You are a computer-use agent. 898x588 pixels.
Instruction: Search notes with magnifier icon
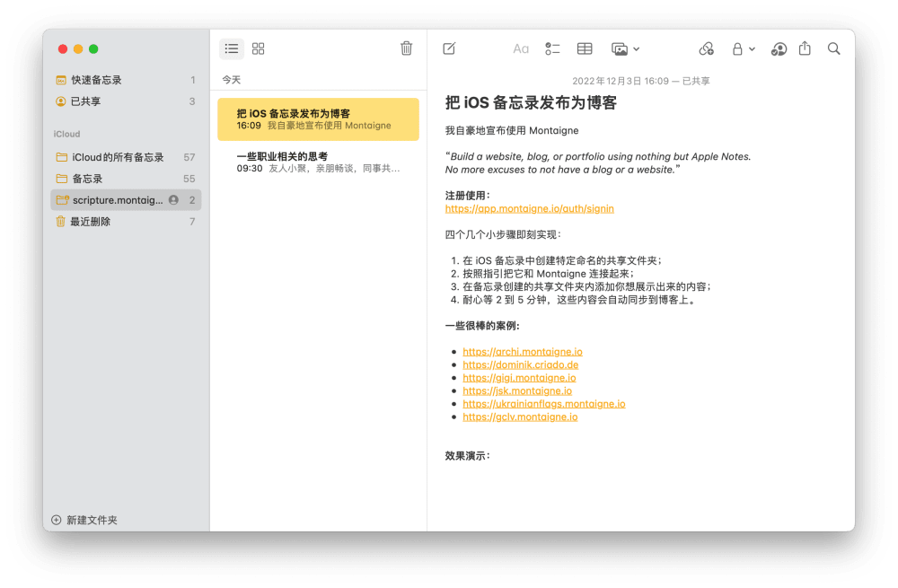(834, 48)
